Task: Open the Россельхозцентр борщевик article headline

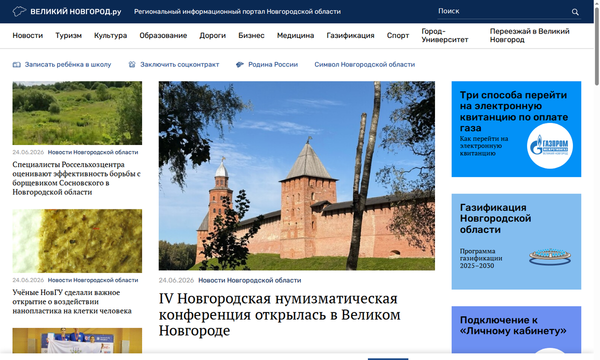Action: [x=77, y=178]
